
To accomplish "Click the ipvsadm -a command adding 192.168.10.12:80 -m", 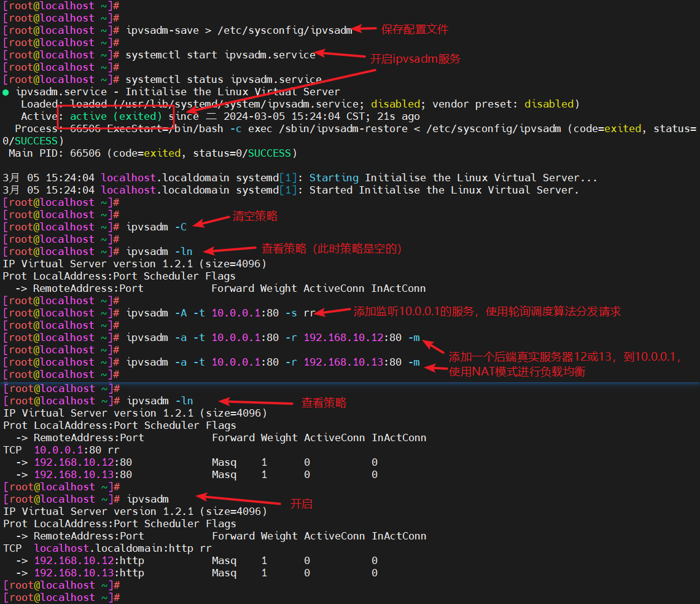I will (273, 338).
